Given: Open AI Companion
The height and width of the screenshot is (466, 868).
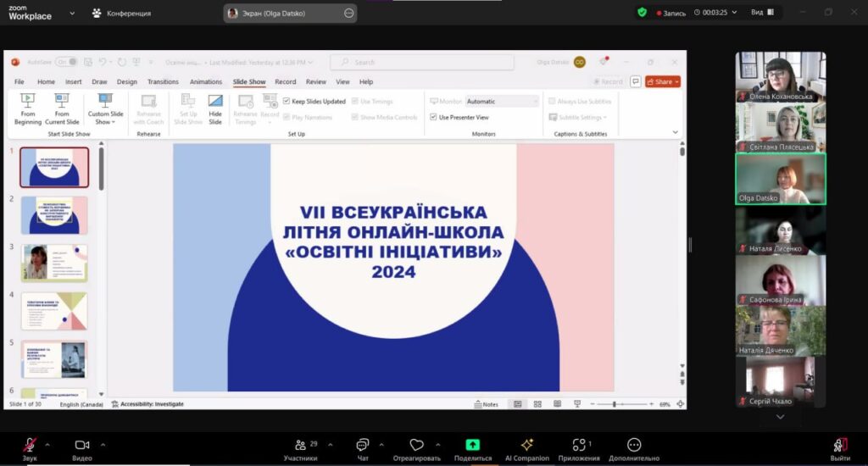Looking at the screenshot, I should click(x=526, y=449).
